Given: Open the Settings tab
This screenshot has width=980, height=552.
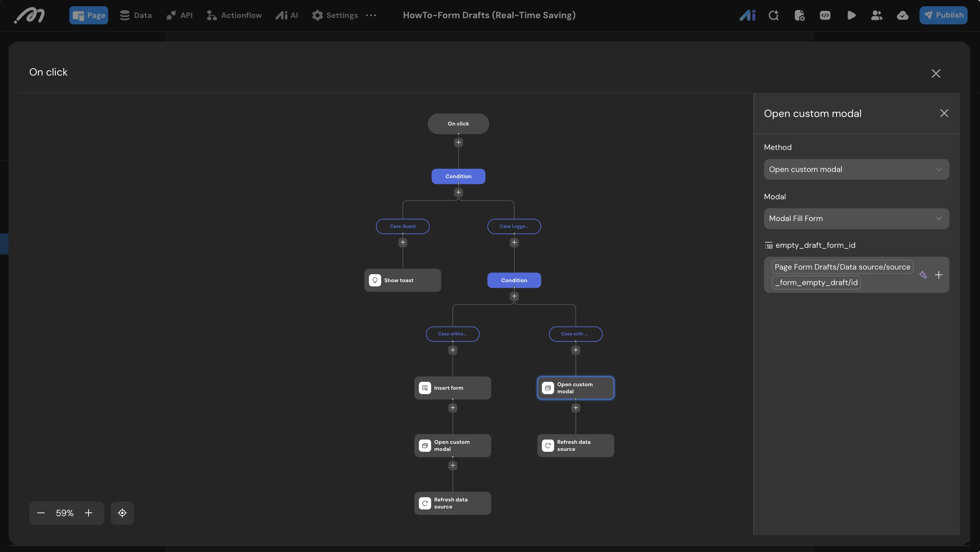Looking at the screenshot, I should [335, 15].
